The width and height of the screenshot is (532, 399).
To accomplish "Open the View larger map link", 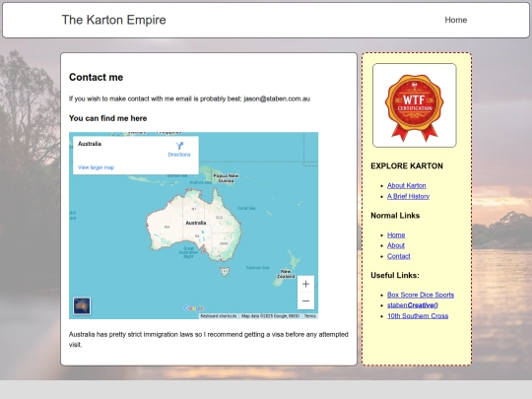I will click(x=96, y=167).
